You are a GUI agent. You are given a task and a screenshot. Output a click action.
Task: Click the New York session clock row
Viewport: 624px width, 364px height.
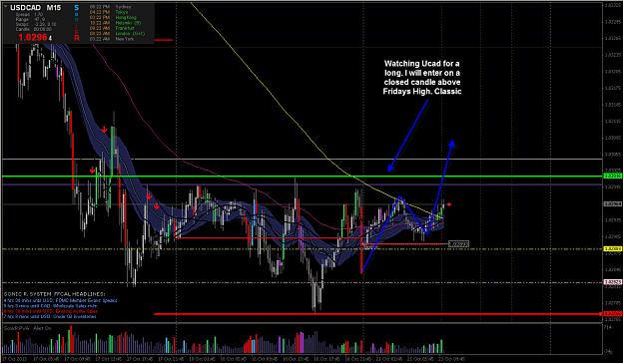click(112, 39)
